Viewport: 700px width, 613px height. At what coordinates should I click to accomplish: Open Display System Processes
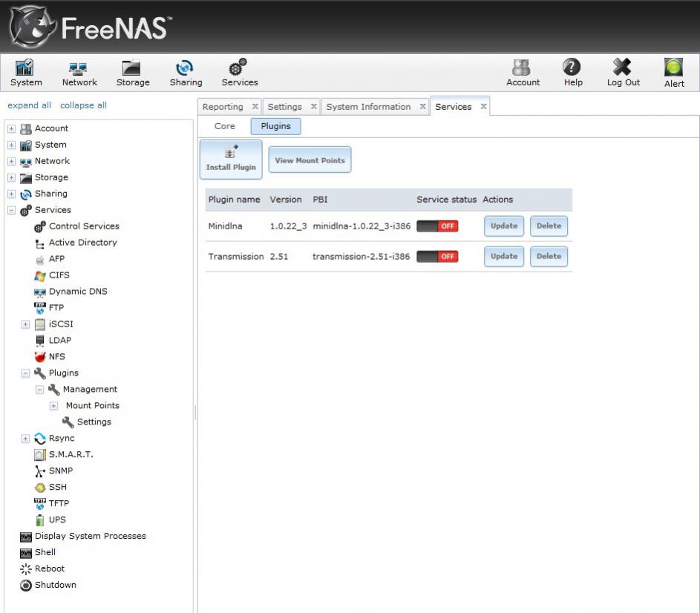coord(83,536)
